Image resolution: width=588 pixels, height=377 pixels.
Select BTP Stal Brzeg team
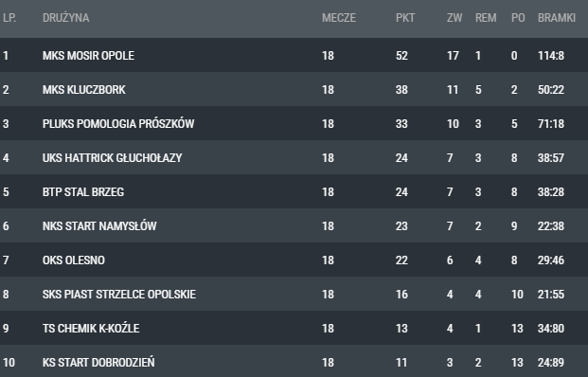pos(83,192)
